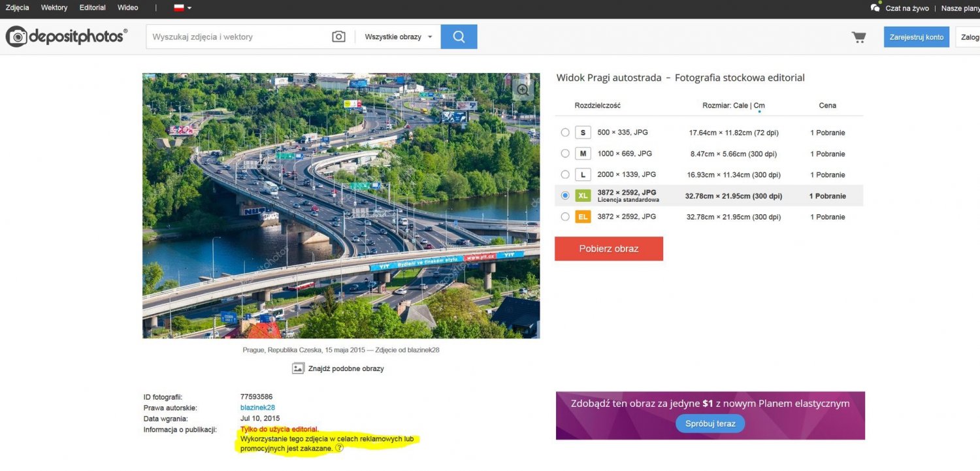Click the help question mark icon
This screenshot has height=471, width=980.
(x=339, y=448)
